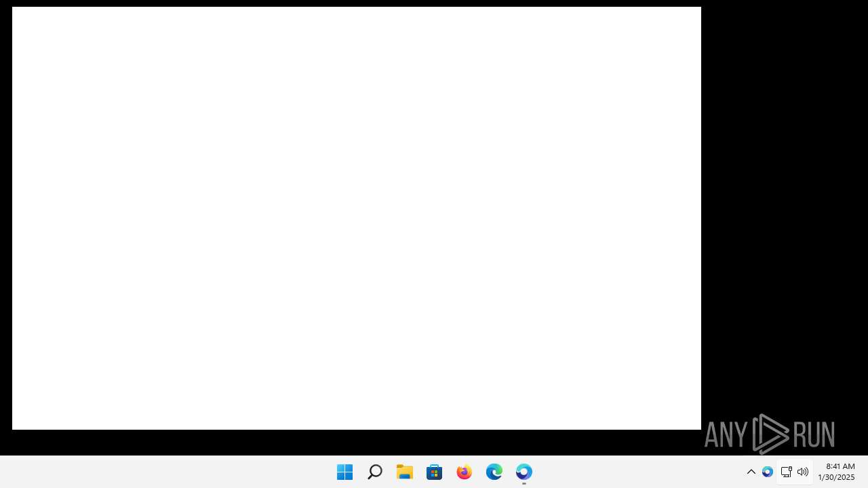Launch Firefox from taskbar
The width and height of the screenshot is (868, 488).
point(465,472)
